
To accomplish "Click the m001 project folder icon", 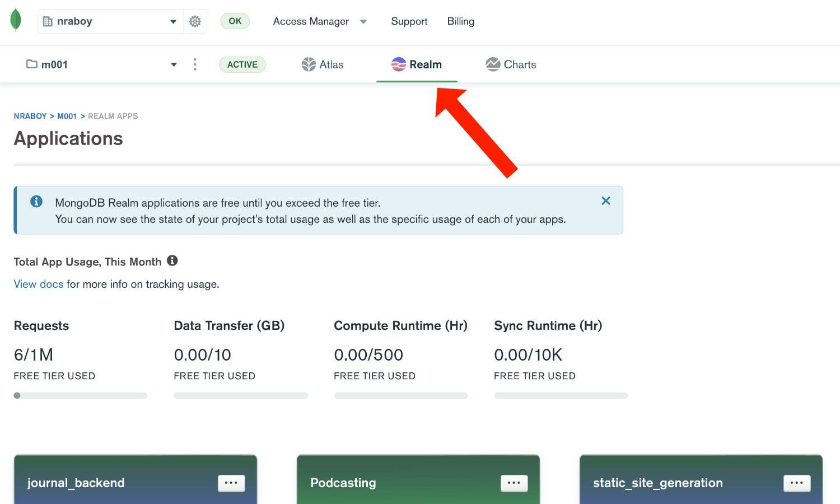I will [32, 64].
